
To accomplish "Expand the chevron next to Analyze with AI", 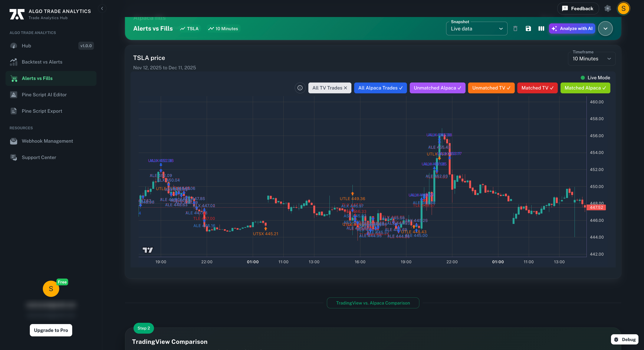I will pyautogui.click(x=605, y=28).
